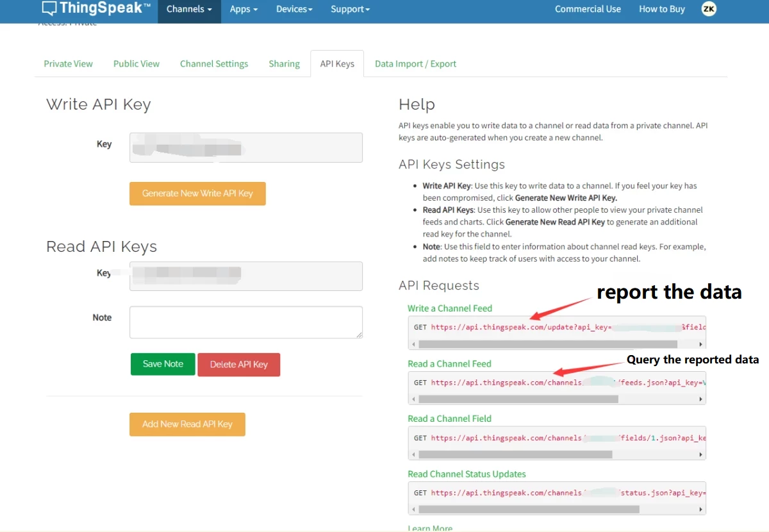The width and height of the screenshot is (769, 532).
Task: Click the Read a Channel Field fields/1.json URL
Action: (x=568, y=438)
